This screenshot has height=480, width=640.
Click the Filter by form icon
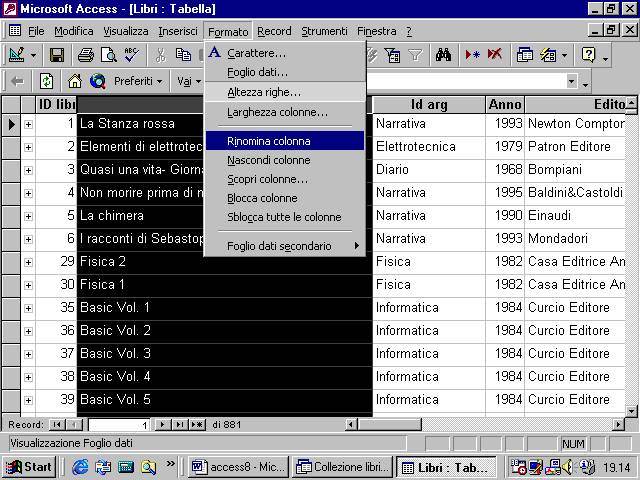(x=392, y=55)
